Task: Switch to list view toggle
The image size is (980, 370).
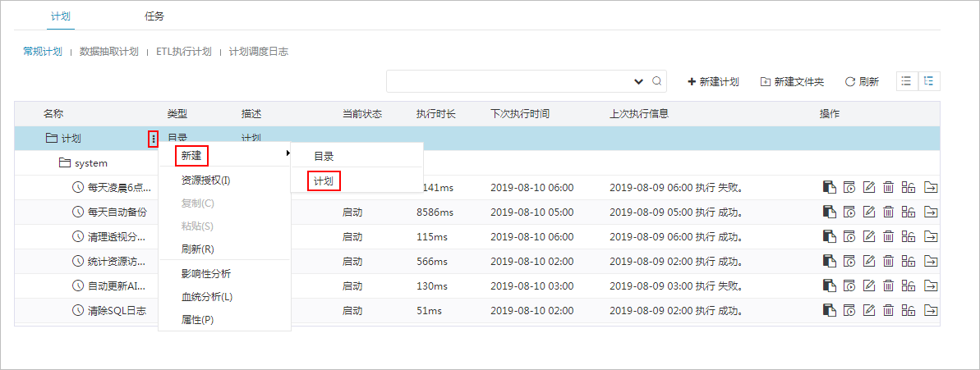Action: (907, 81)
